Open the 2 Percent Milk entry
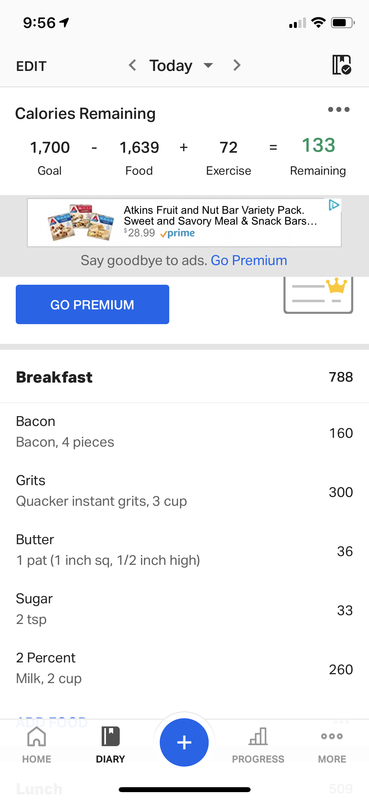The image size is (369, 800). click(184, 668)
